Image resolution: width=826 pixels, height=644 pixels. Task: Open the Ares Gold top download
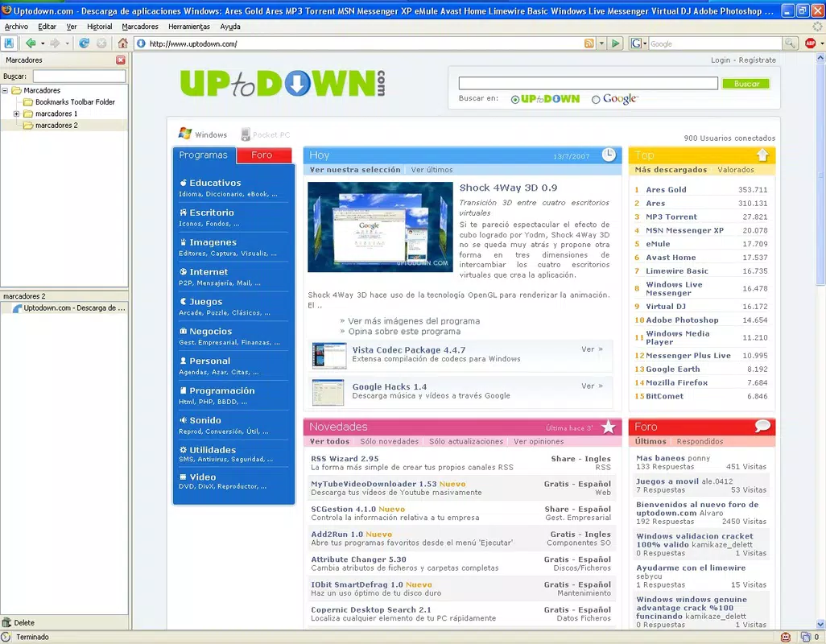pyautogui.click(x=666, y=189)
